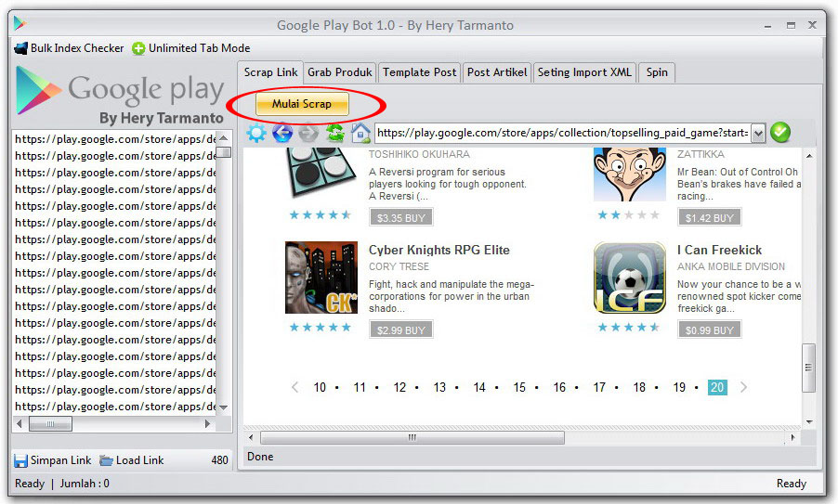838x504 pixels.
Task: Click TOSHIHIKO OKUHARA developer link
Action: [x=419, y=154]
